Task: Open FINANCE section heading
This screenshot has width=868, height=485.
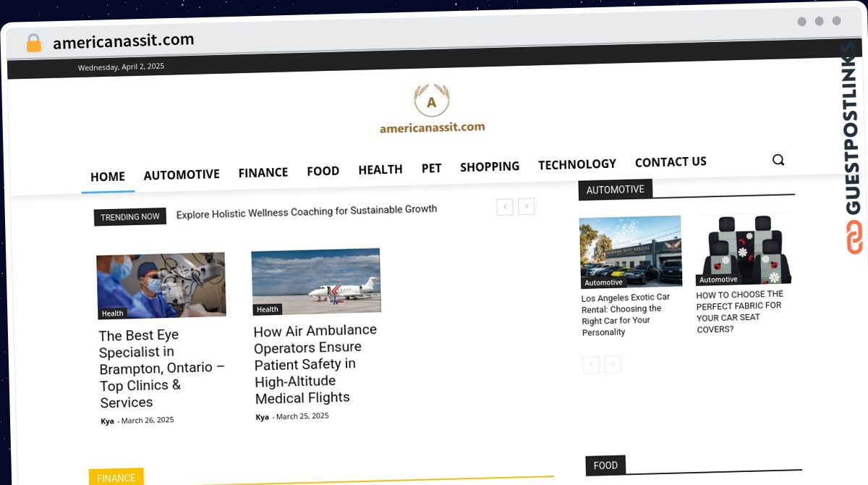Action: (116, 478)
